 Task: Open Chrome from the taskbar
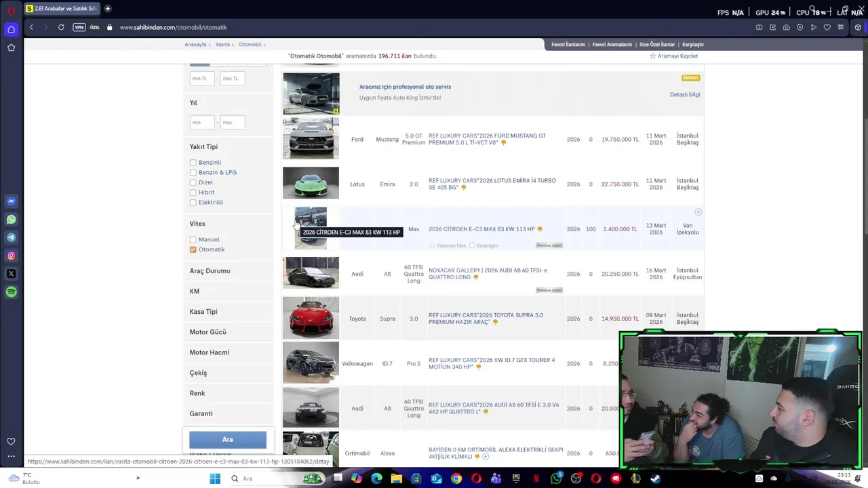coord(456,479)
